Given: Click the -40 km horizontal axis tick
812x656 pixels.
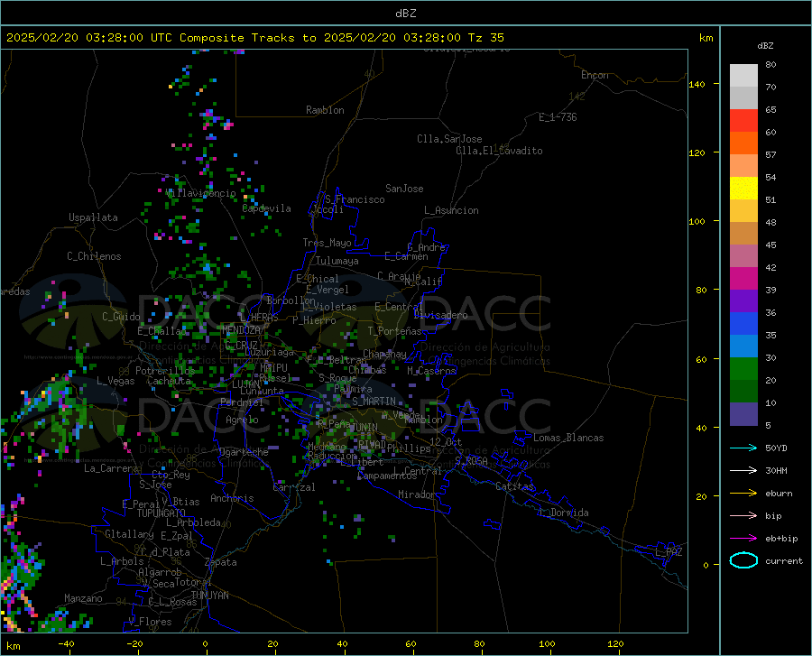Looking at the screenshot, I should point(66,643).
